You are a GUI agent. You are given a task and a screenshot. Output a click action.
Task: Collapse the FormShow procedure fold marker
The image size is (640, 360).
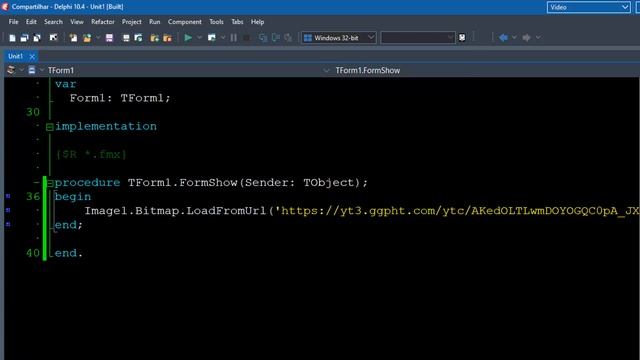[50, 183]
